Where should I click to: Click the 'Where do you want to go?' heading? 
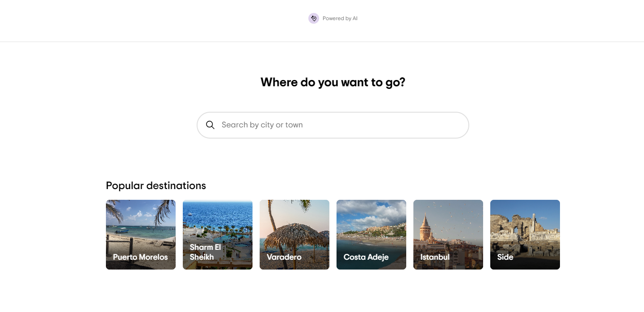(x=333, y=82)
